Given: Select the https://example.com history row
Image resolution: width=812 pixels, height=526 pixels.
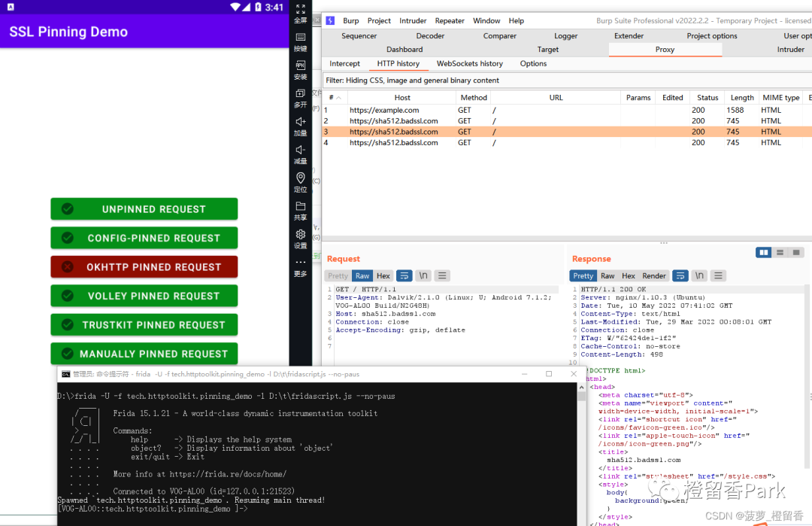Looking at the screenshot, I should [384, 110].
